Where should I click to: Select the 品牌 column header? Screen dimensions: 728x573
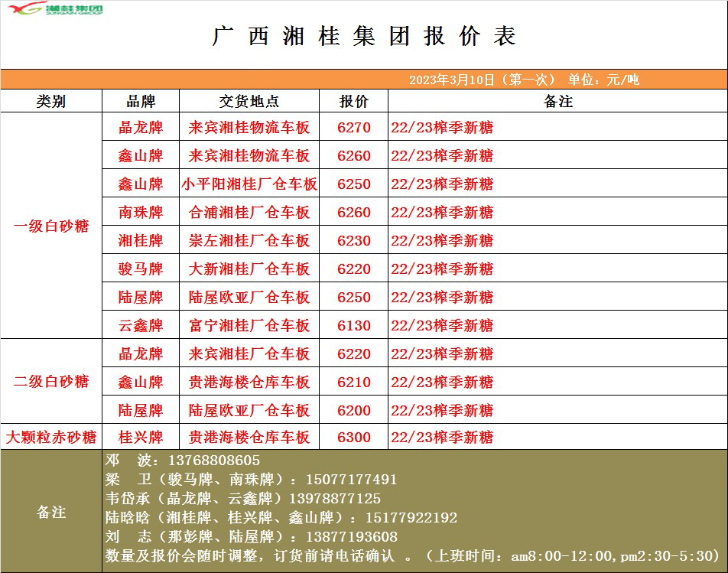click(141, 102)
